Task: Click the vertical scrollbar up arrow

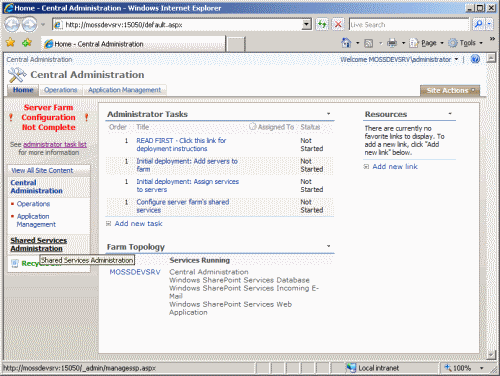Action: 491,59
